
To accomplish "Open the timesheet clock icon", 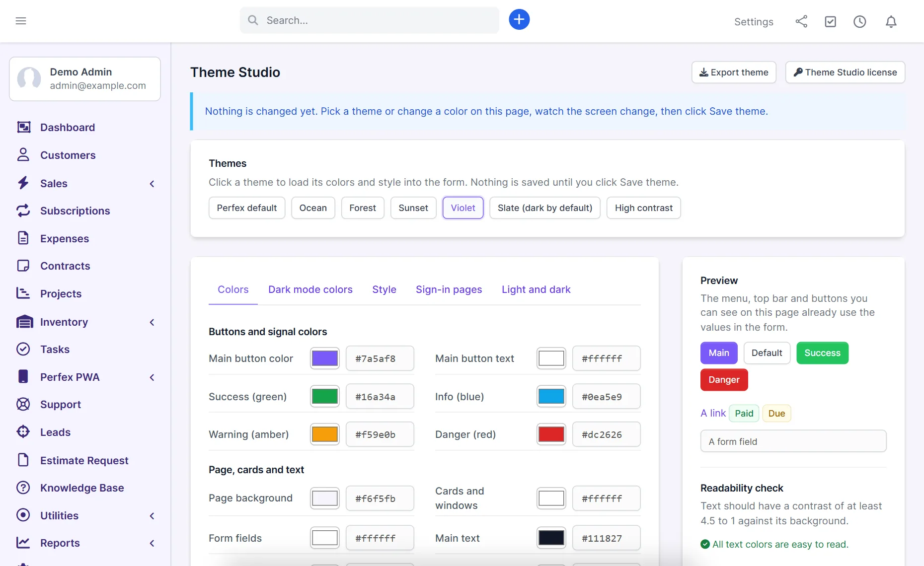I will click(860, 21).
